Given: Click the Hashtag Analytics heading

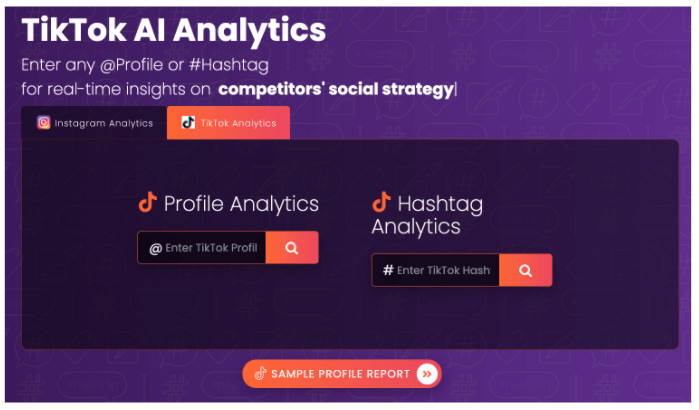Looking at the screenshot, I should click(x=427, y=215).
